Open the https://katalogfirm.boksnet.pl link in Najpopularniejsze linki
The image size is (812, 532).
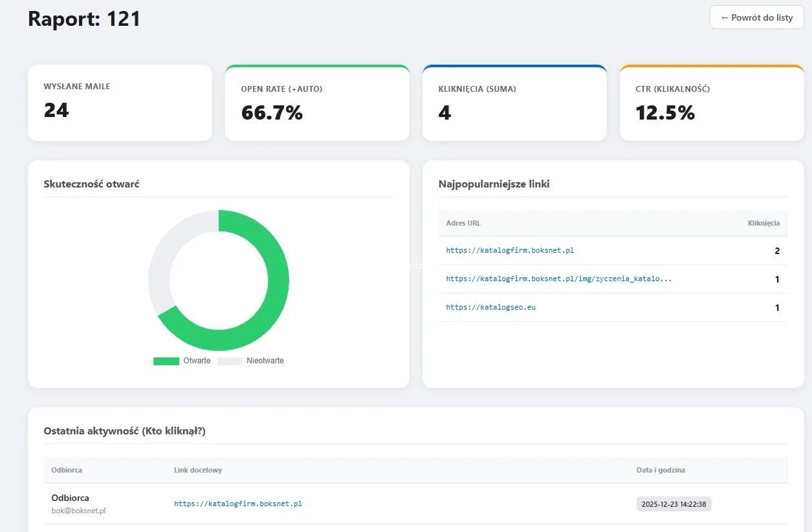(510, 250)
